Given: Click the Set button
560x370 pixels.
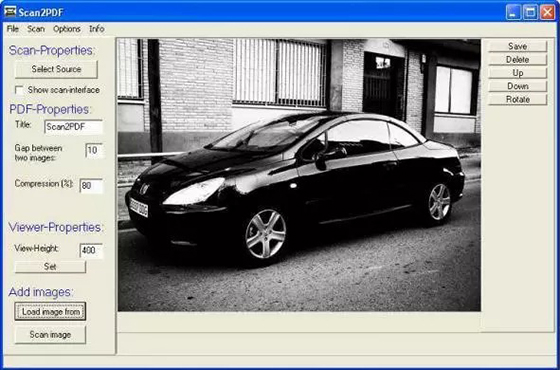Looking at the screenshot, I should pyautogui.click(x=50, y=266).
